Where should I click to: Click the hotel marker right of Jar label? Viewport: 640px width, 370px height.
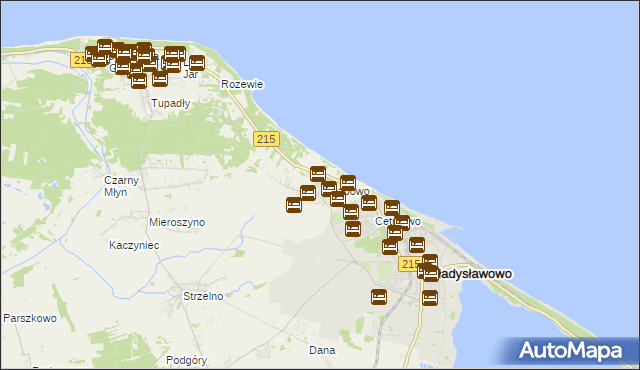click(x=197, y=63)
